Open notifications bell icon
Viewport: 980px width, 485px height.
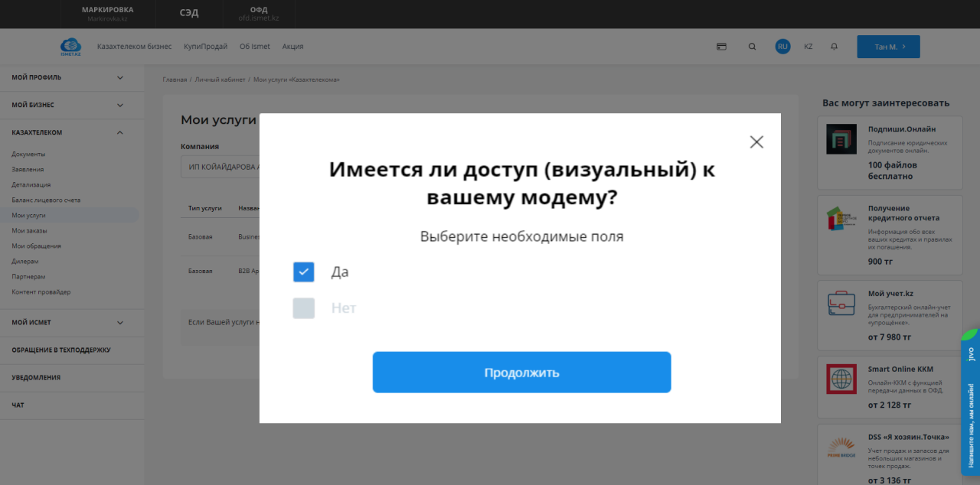point(834,47)
